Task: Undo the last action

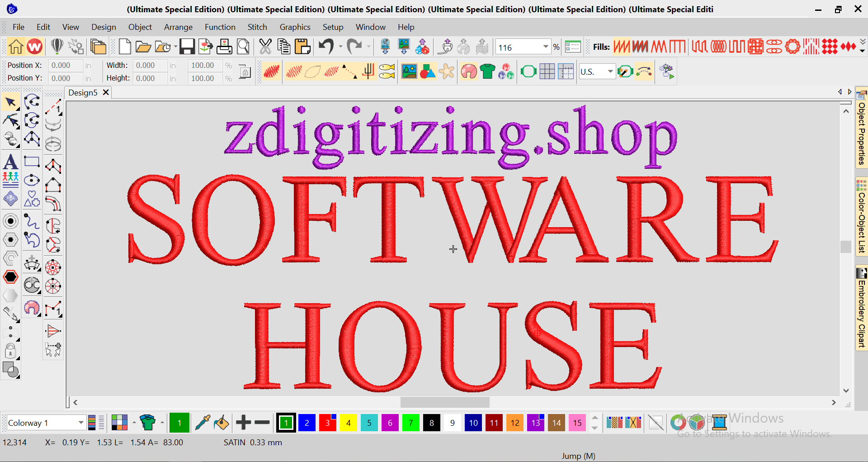Action: click(x=326, y=47)
